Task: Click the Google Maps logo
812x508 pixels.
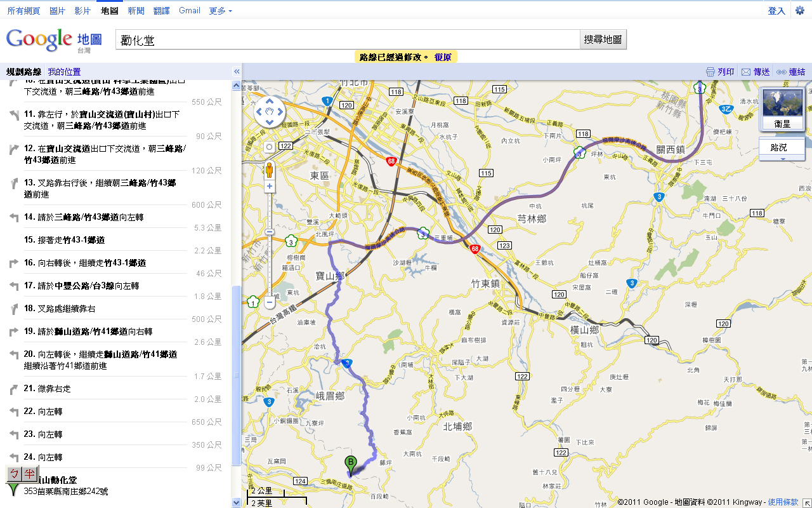Action: [x=53, y=40]
